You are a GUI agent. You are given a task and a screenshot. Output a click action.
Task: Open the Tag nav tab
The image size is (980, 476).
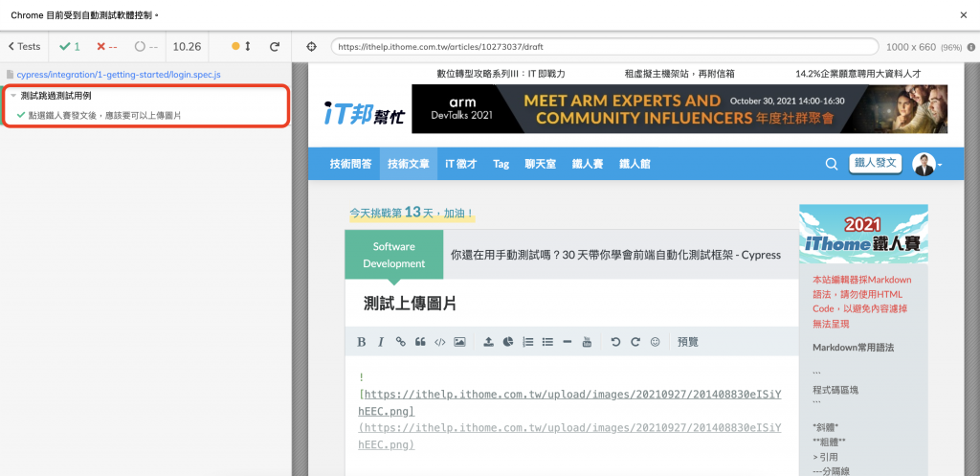click(501, 164)
